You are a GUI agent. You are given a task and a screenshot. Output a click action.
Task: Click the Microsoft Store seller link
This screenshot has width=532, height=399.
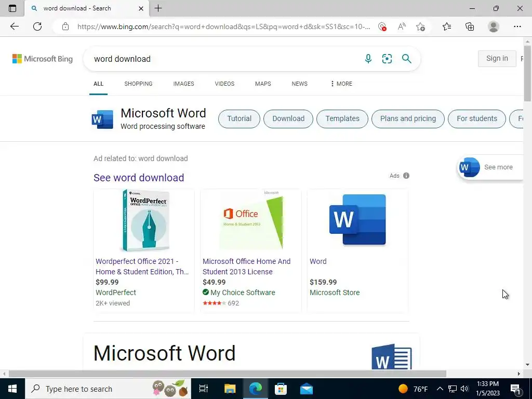335,292
